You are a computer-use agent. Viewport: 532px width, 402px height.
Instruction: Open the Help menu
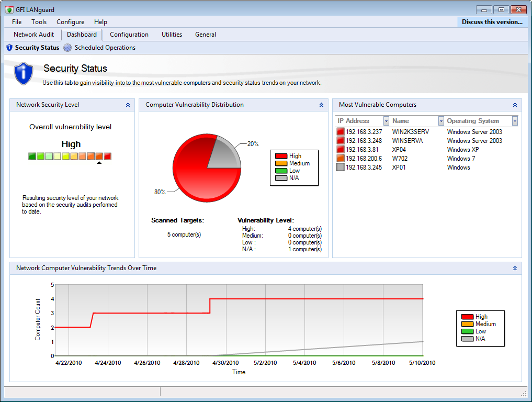(100, 22)
